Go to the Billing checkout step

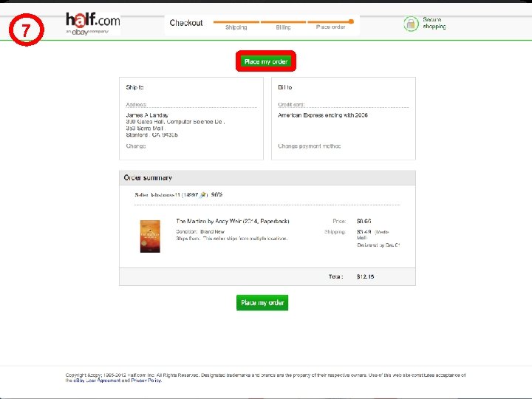(x=283, y=27)
